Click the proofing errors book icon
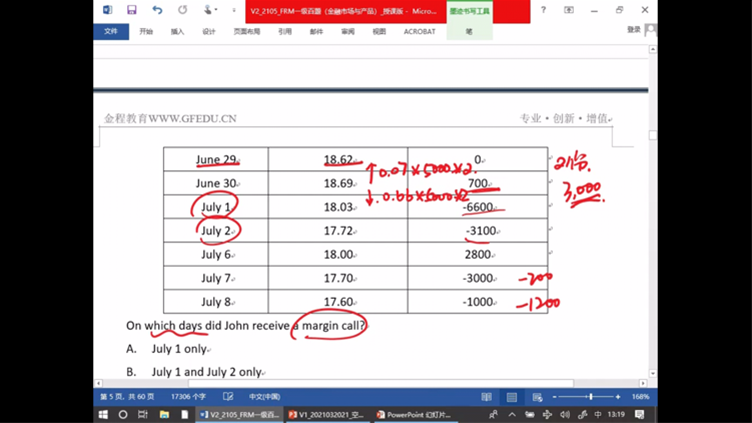Screen dimensions: 752x423 click(228, 397)
